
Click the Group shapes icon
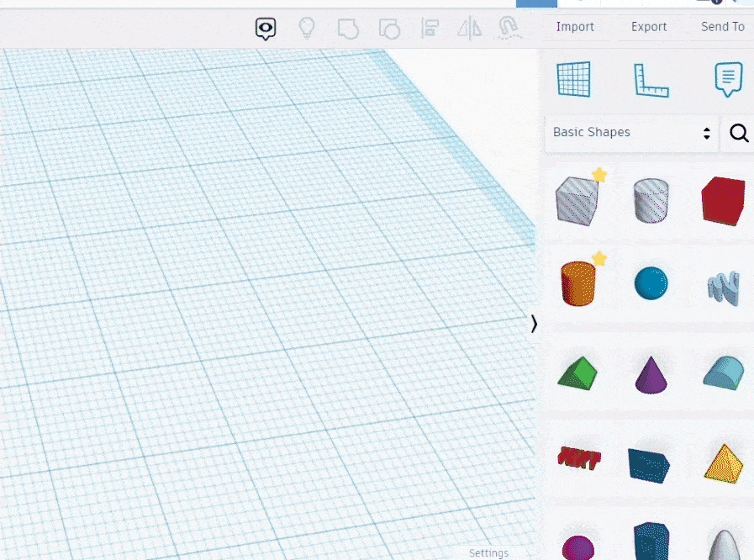[348, 29]
